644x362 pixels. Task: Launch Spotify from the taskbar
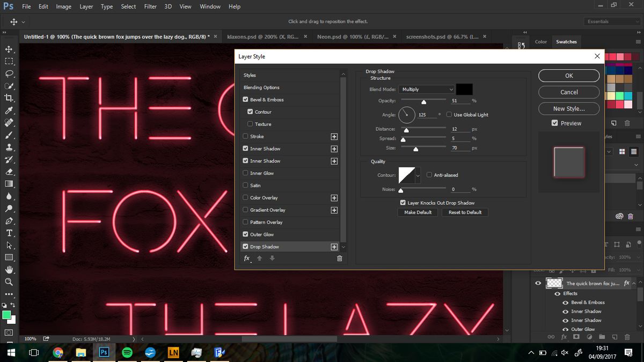pos(127,352)
